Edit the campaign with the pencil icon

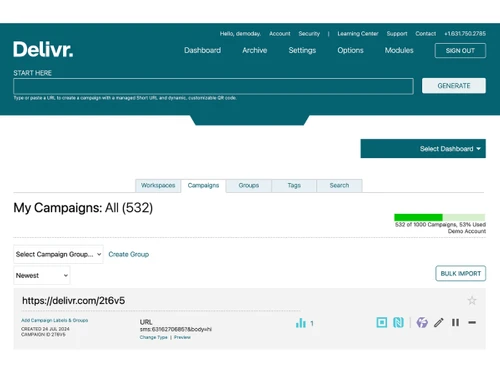439,322
